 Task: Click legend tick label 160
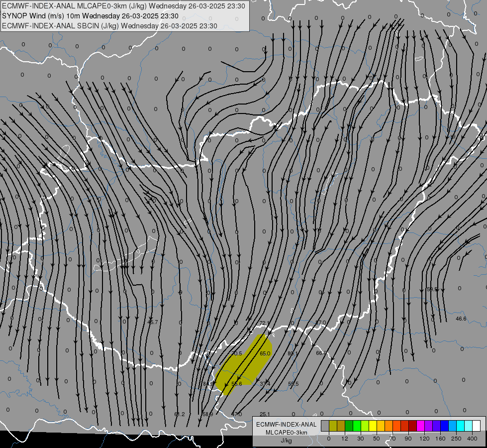pos(440,439)
